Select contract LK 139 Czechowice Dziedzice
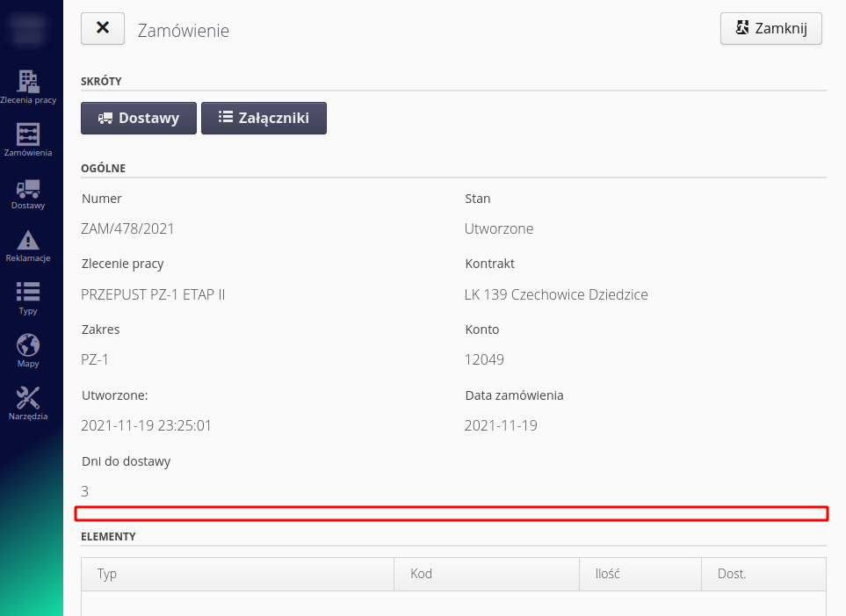The width and height of the screenshot is (846, 616). (556, 294)
